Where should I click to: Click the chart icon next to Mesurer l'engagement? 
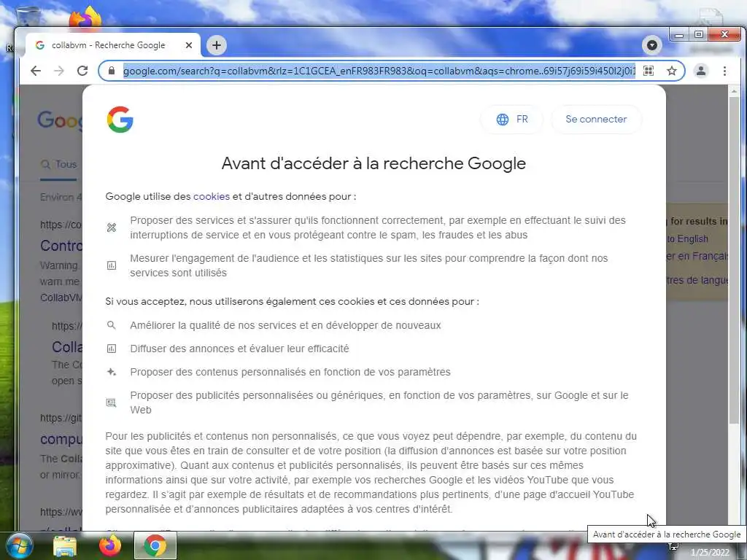(112, 265)
